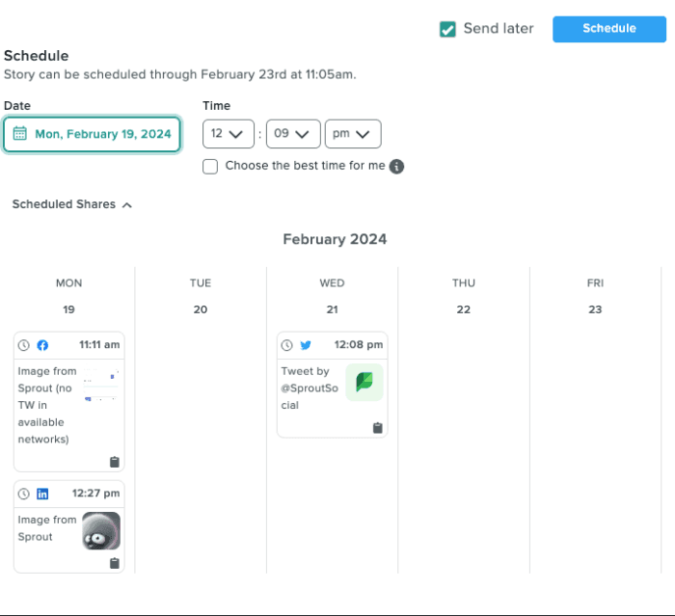Open date picker showing Mon, February 19, 2024
This screenshot has width=675, height=616.
(93, 134)
